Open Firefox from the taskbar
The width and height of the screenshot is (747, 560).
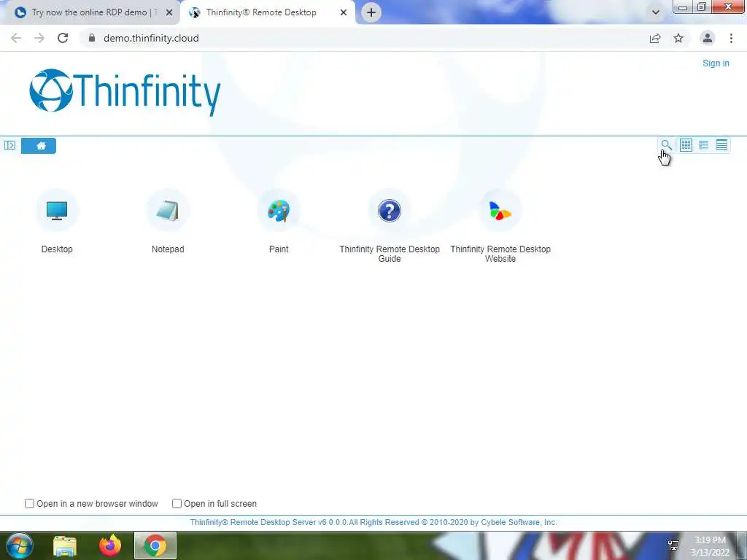click(110, 545)
